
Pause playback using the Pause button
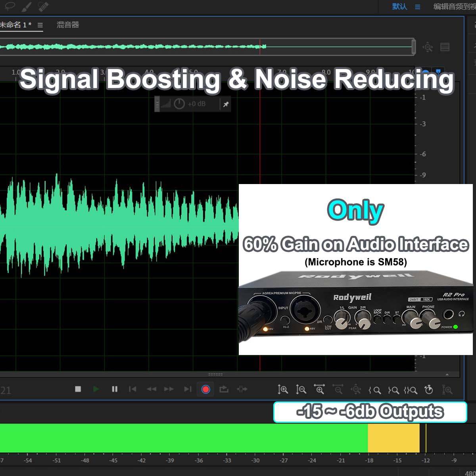[x=115, y=389]
